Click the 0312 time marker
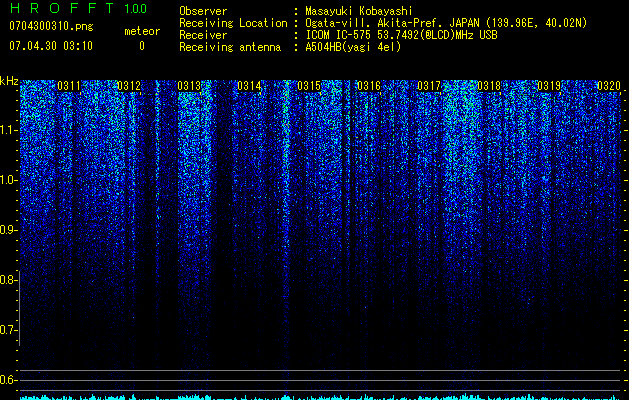This screenshot has height=400, width=629. [x=129, y=86]
